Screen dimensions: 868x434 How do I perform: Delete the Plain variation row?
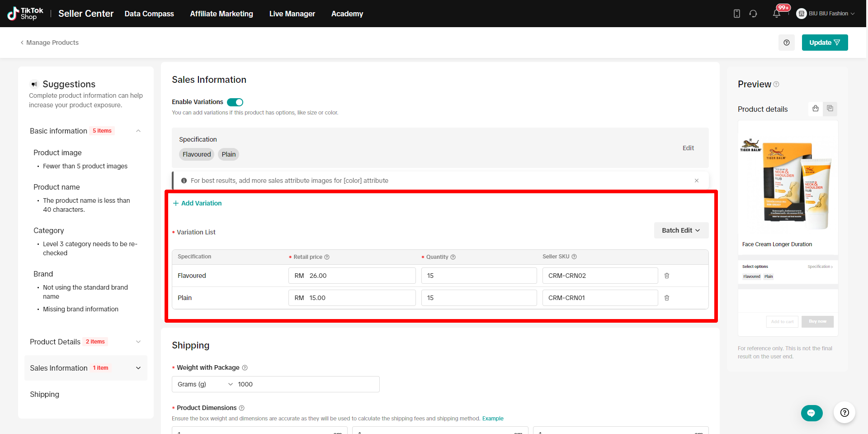tap(667, 298)
